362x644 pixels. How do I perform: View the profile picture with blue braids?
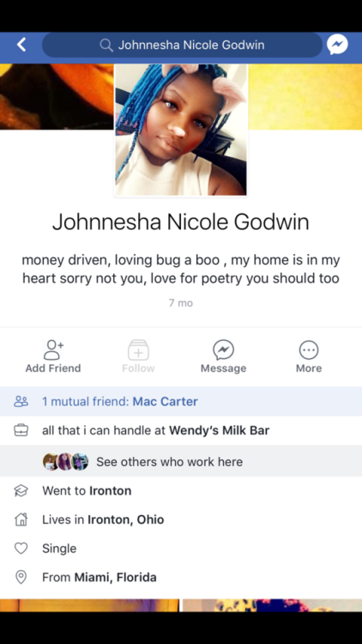tap(181, 130)
